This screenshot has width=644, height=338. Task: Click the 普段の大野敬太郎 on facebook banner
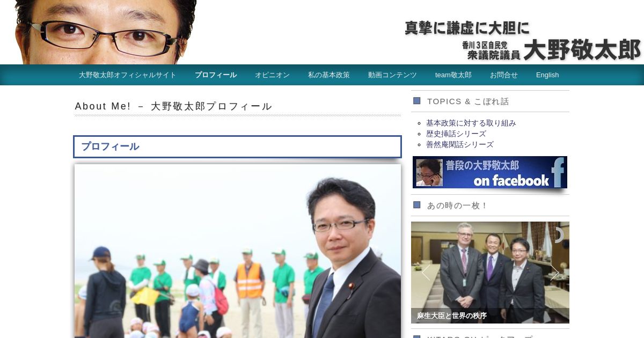click(x=490, y=172)
